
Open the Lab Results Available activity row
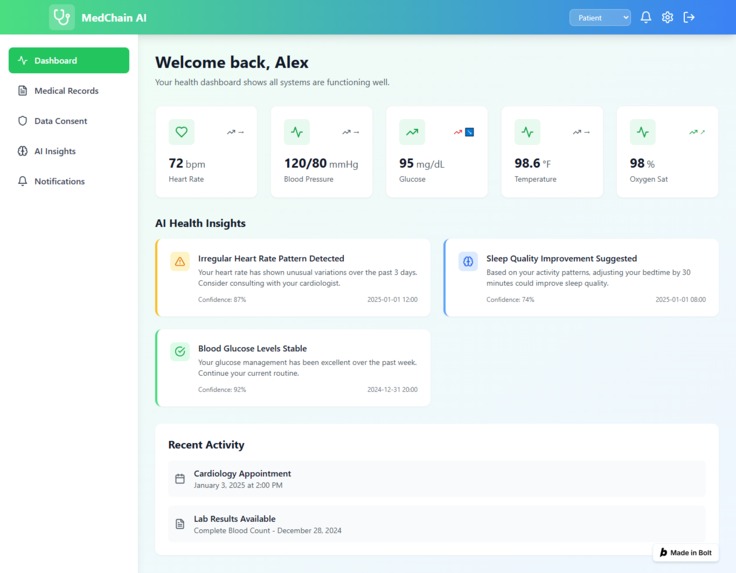437,524
